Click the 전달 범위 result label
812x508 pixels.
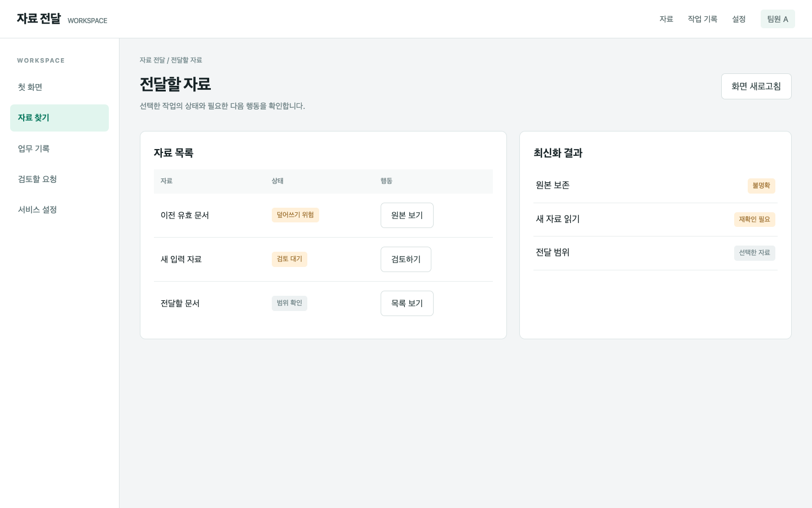click(x=553, y=252)
